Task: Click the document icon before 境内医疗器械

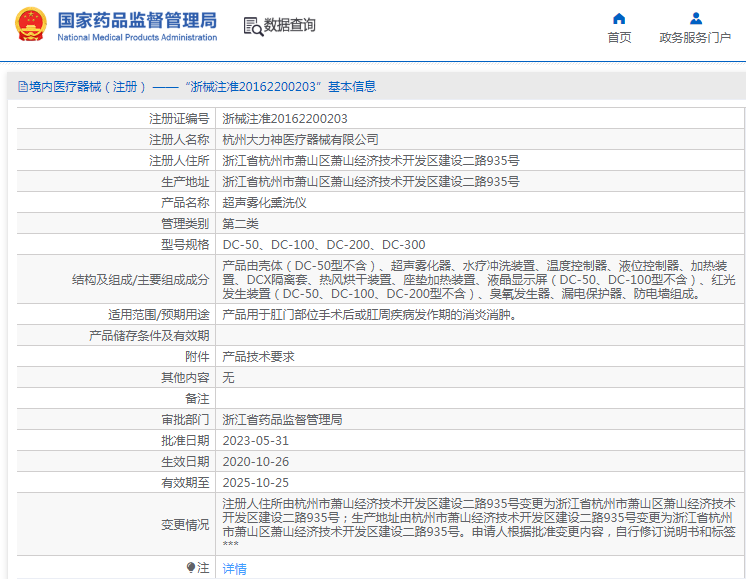Action: click(22, 87)
